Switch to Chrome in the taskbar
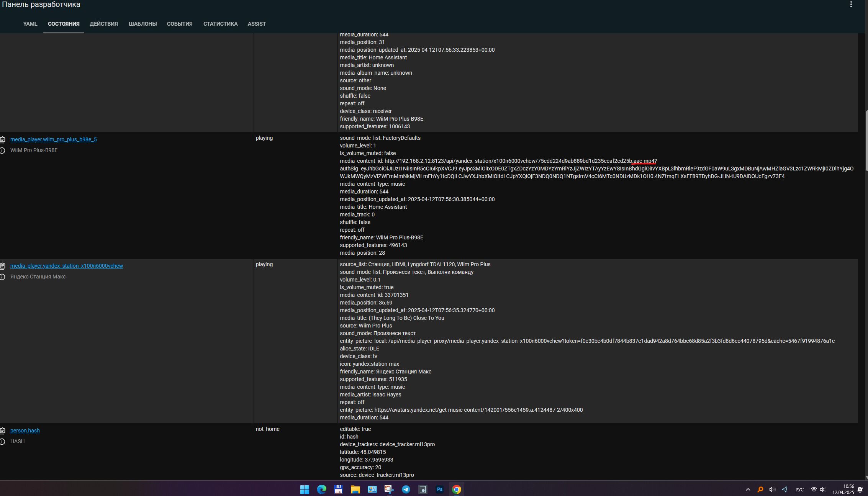The image size is (868, 496). tap(456, 489)
